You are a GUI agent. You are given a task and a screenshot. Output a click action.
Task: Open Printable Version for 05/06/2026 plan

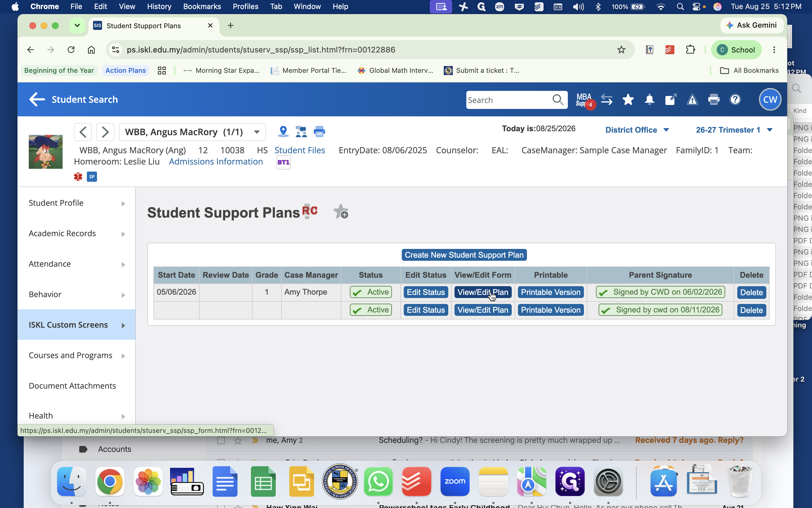click(x=550, y=292)
